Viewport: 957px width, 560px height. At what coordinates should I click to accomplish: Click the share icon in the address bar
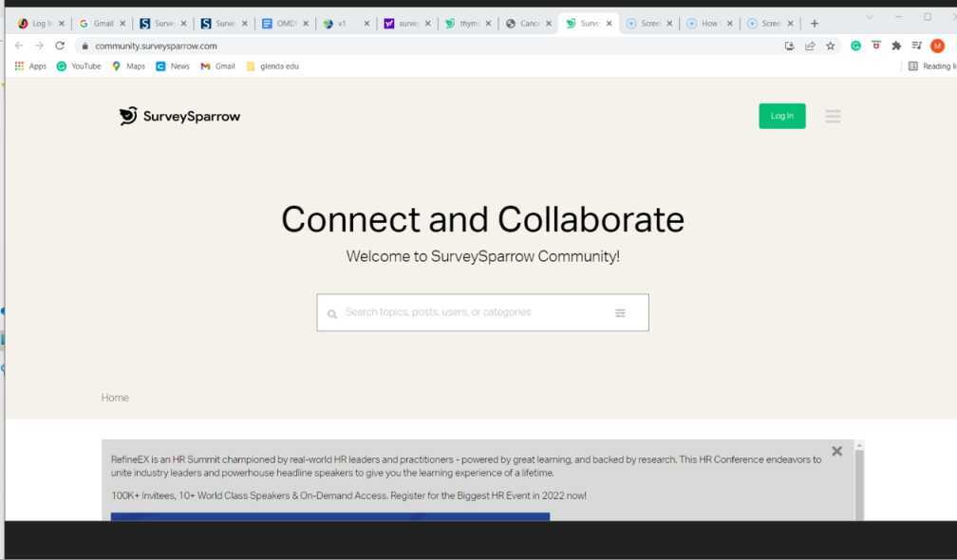[810, 45]
